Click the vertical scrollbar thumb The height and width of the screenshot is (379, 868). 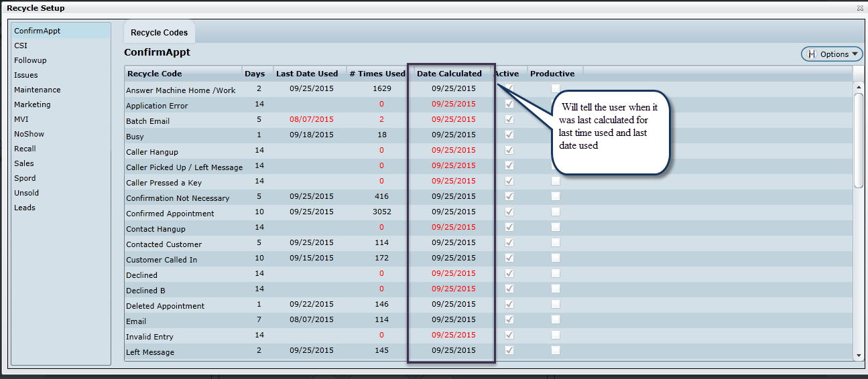(x=858, y=139)
